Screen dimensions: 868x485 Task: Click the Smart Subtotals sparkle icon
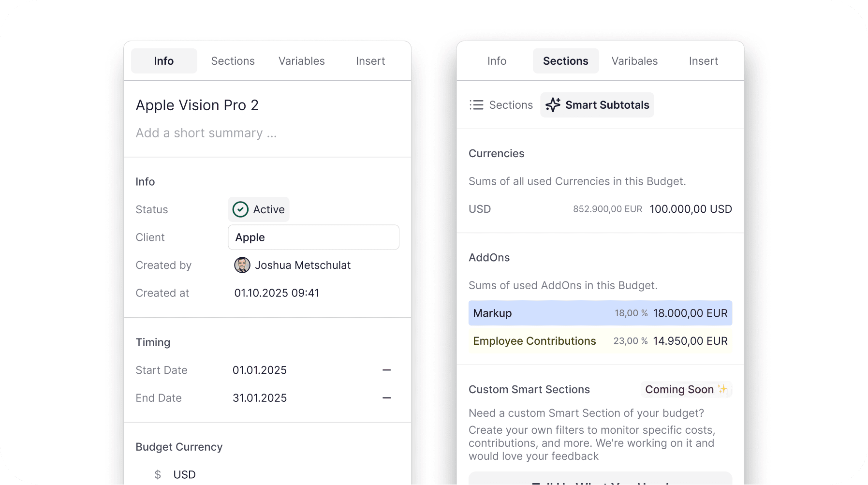(x=553, y=105)
